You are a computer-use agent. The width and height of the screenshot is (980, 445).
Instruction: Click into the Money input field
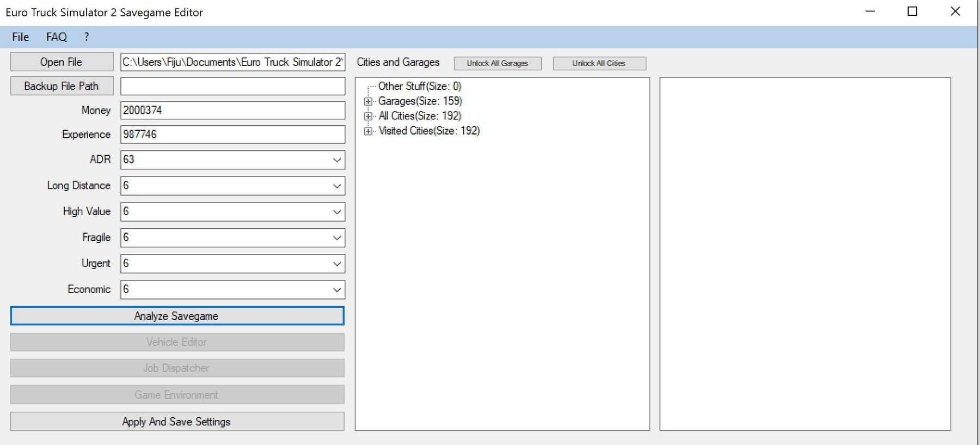tap(232, 110)
